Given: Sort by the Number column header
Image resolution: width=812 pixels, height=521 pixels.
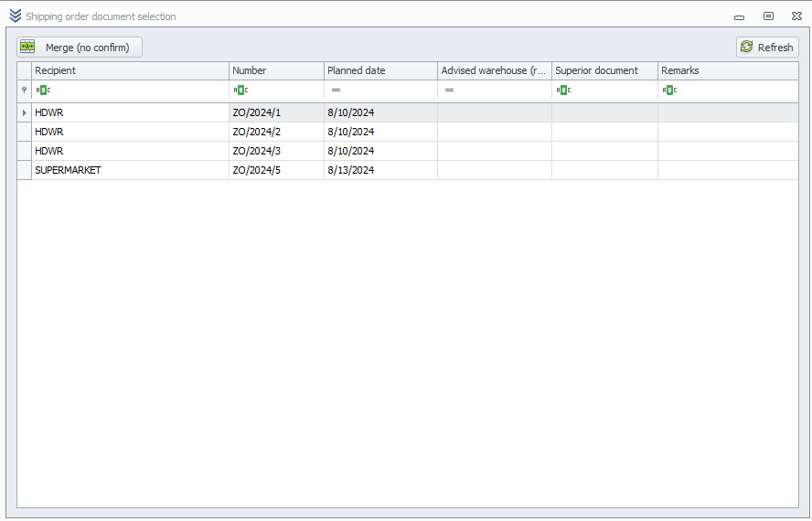Looking at the screenshot, I should pos(276,70).
